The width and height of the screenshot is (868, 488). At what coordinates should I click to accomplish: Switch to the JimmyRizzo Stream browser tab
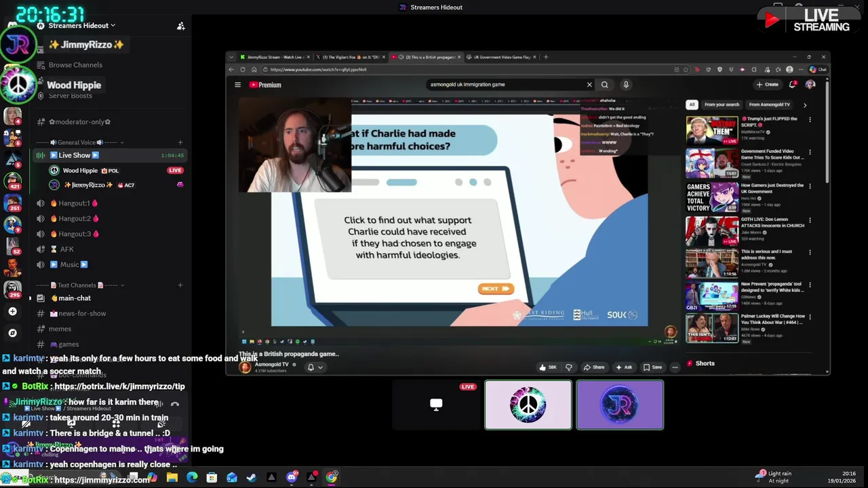pos(274,57)
